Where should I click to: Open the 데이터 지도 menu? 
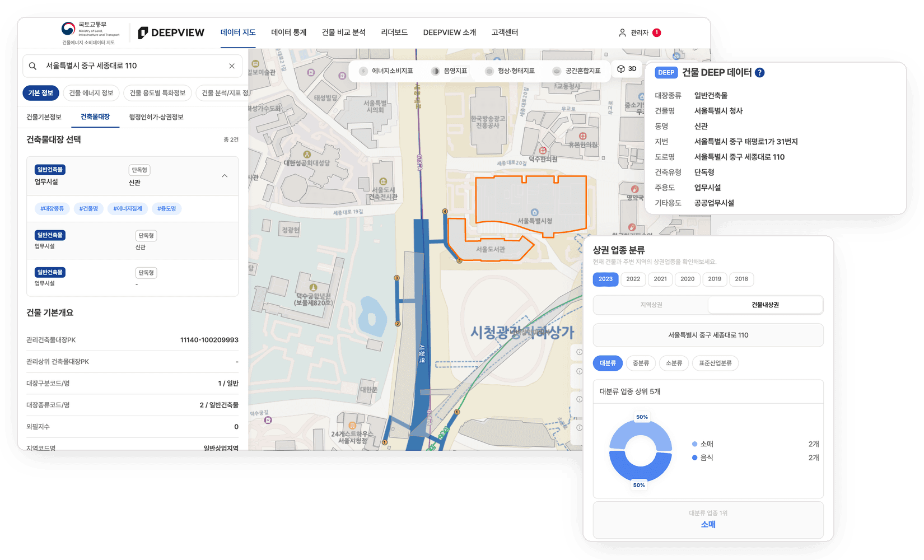238,32
